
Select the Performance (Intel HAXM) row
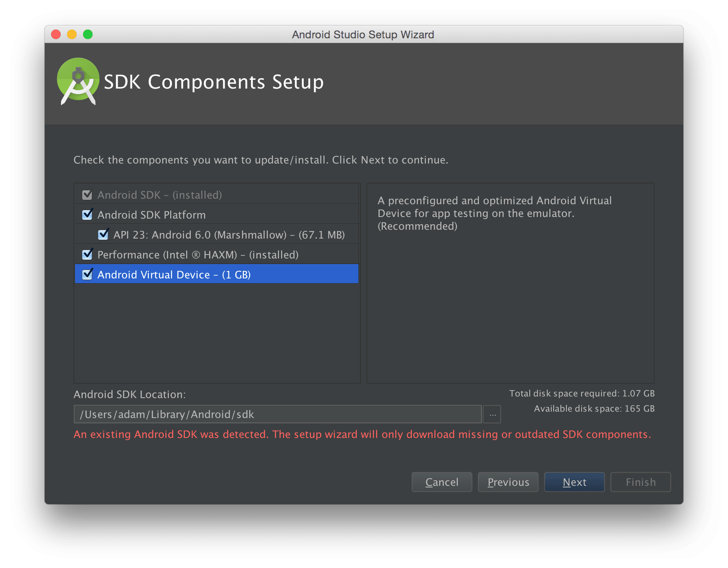click(x=217, y=254)
